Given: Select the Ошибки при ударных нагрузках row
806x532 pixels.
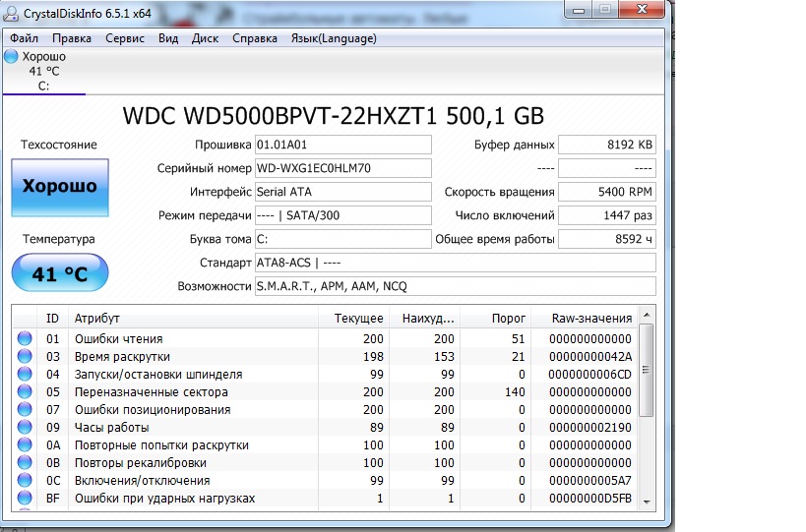Looking at the screenshot, I should [325, 499].
